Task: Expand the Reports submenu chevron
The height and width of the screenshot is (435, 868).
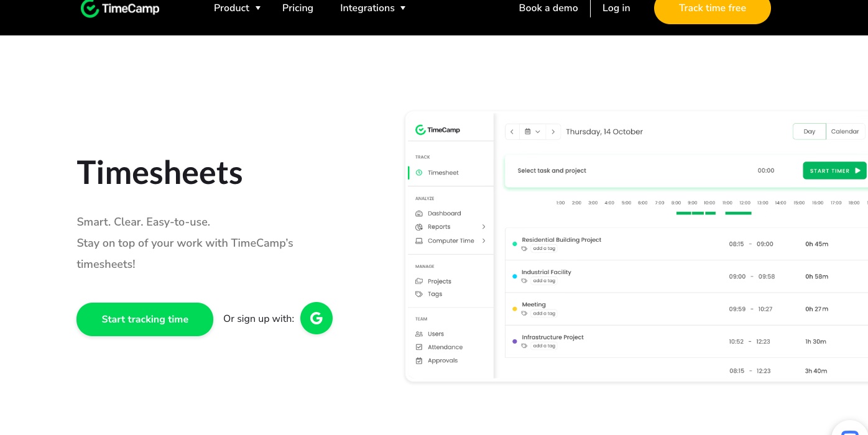Action: [484, 227]
